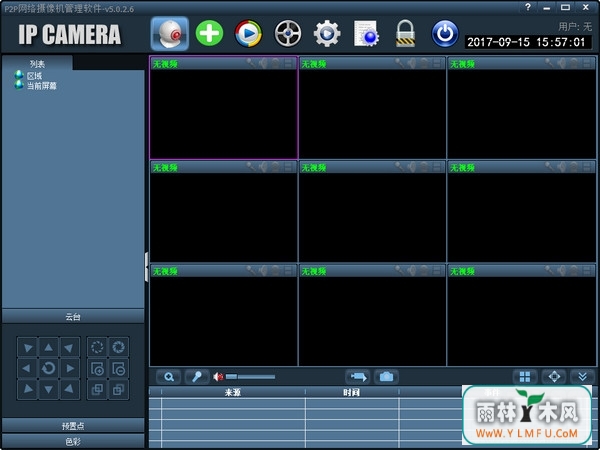
Task: Toggle the microphone talk button
Action: tap(197, 377)
